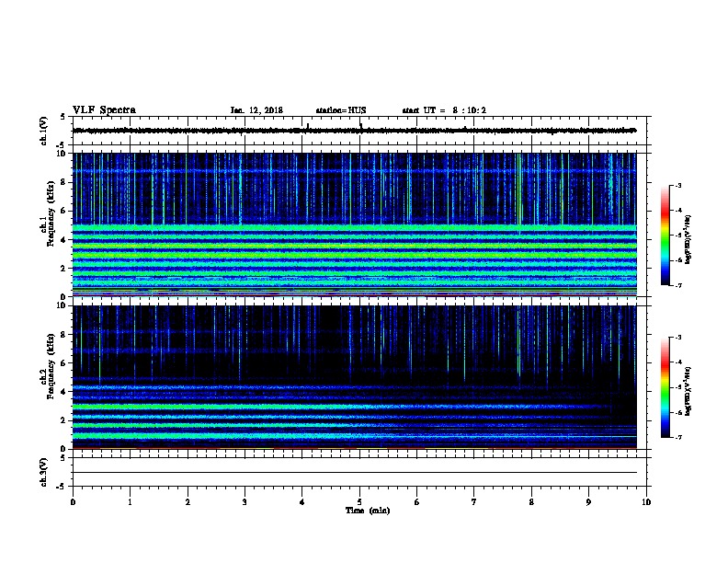This screenshot has height=563, width=728.
Task: Click the "-3" label on upper color scale
Action: click(677, 185)
